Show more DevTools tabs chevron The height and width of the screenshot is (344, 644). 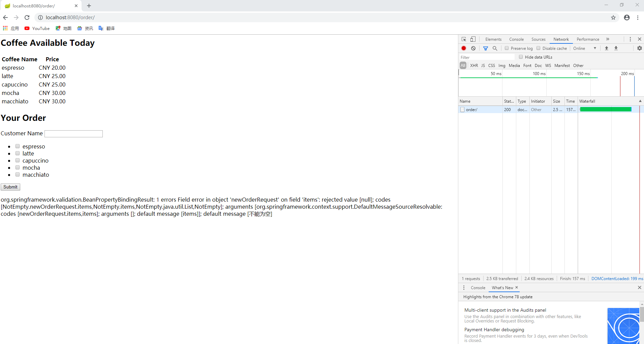[608, 39]
